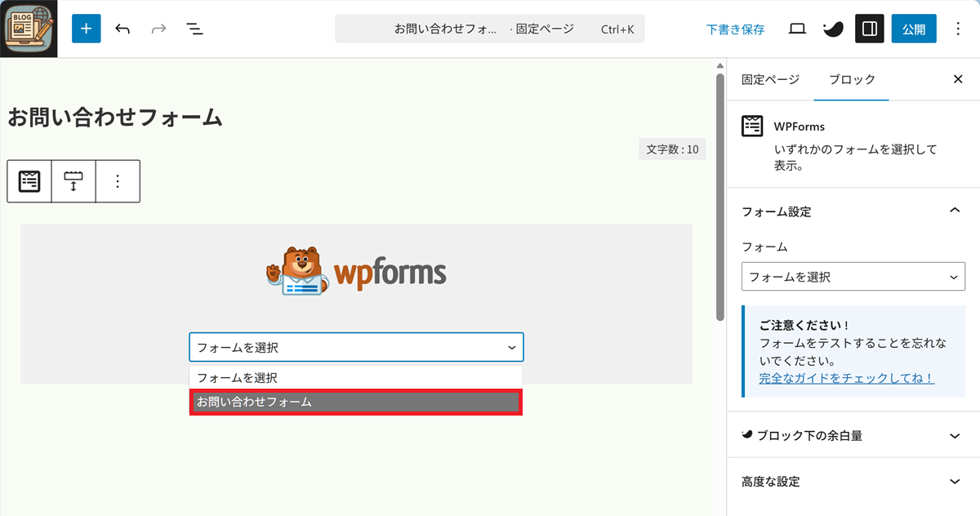
Task: Click the swoosh theme icon in top bar
Action: pos(833,29)
